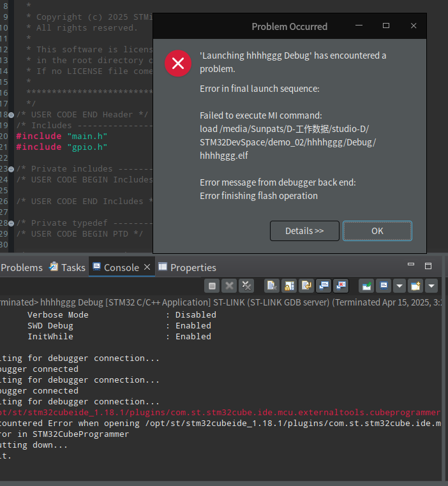Viewport: 448px width, 486px height.
Task: Click the Tasks tab icon
Action: pyautogui.click(x=54, y=267)
